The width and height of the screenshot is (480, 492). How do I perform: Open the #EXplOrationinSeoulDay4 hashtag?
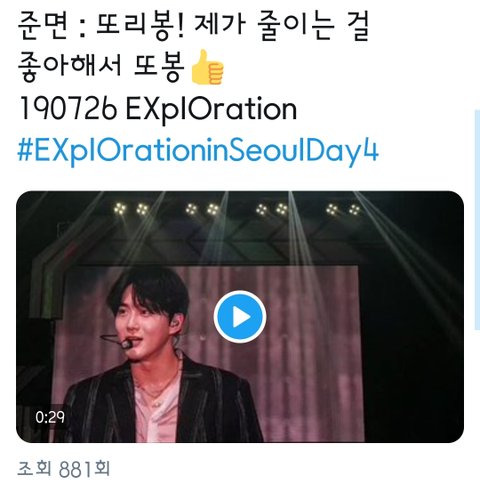[x=198, y=151]
